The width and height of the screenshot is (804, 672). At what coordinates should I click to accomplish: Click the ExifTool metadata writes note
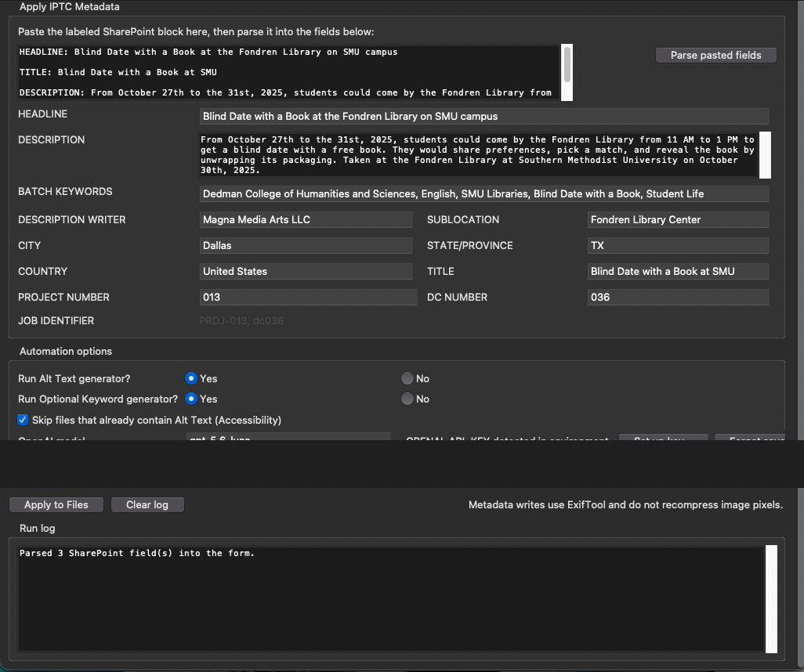click(625, 505)
